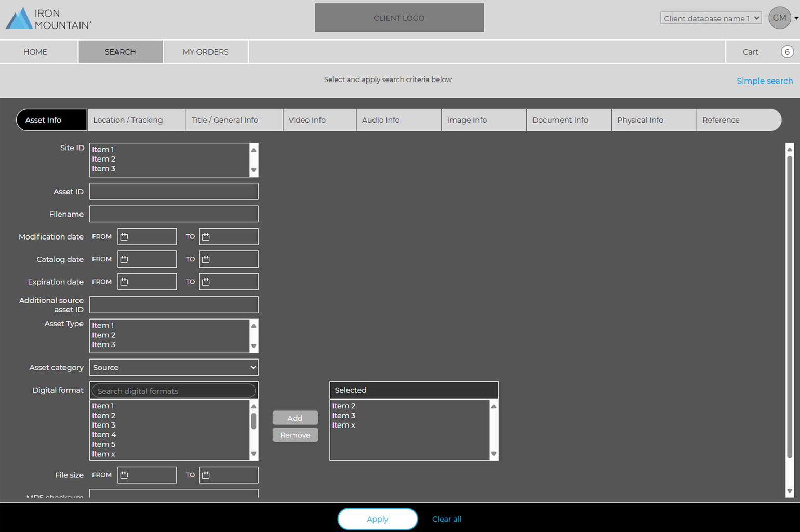Open the Client database name dropdown
Screen dimensions: 800x532
pos(710,18)
